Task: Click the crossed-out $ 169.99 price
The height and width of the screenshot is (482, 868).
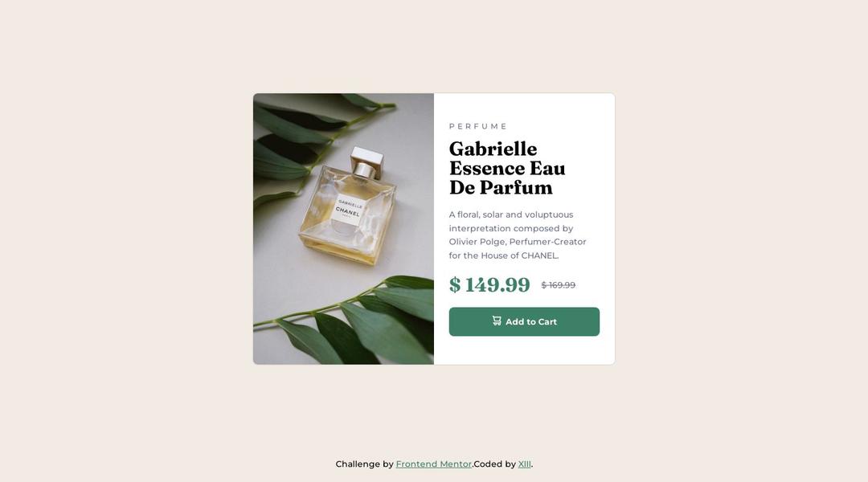Action: [558, 285]
